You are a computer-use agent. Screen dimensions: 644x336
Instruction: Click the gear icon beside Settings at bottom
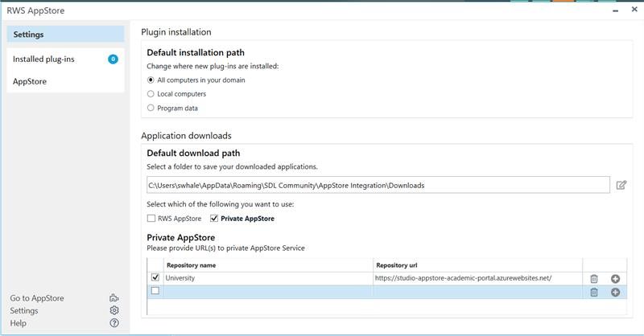(114, 310)
